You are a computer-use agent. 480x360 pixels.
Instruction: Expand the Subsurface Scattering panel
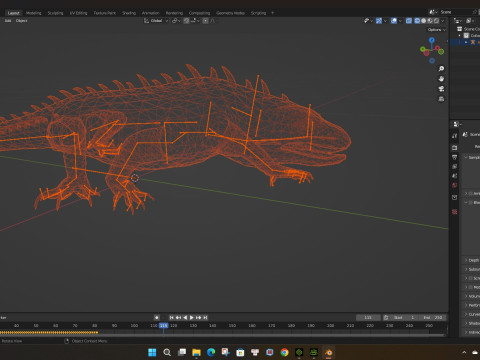click(x=472, y=269)
